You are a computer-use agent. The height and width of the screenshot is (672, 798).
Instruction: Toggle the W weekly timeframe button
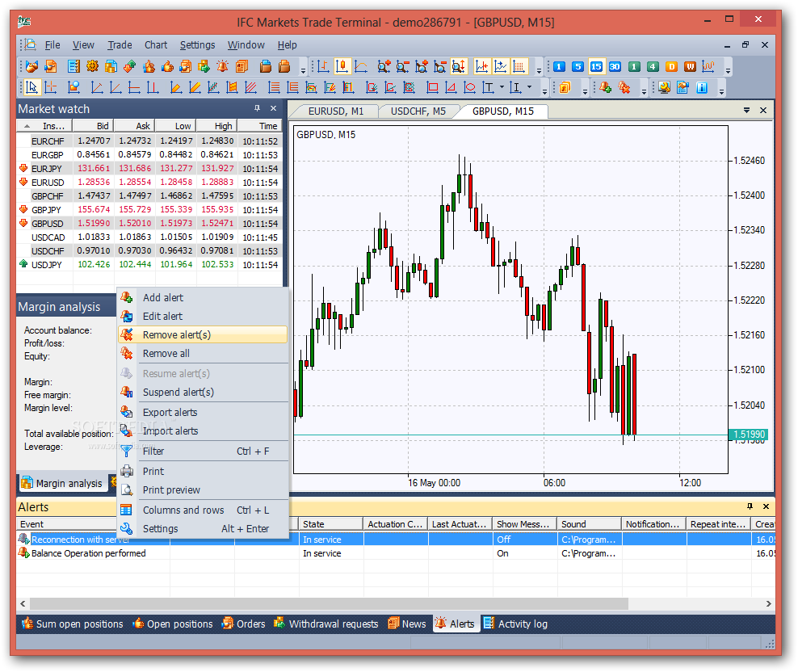[x=690, y=67]
